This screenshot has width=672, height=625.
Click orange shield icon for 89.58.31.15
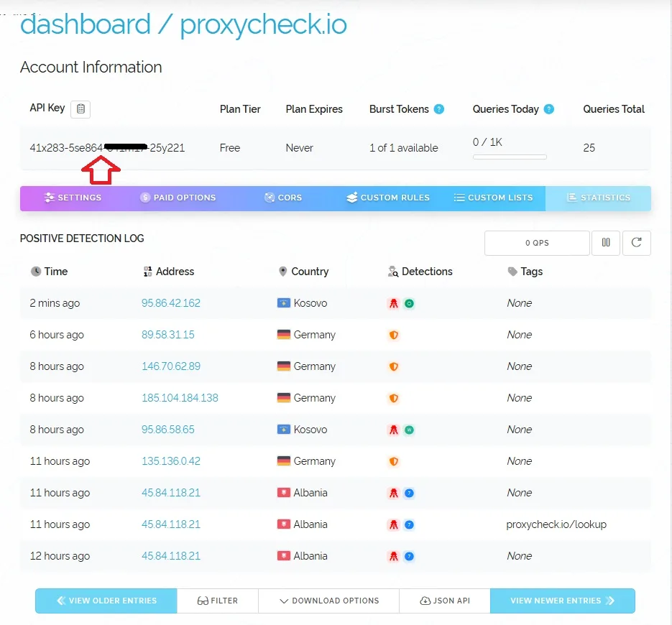(x=393, y=335)
